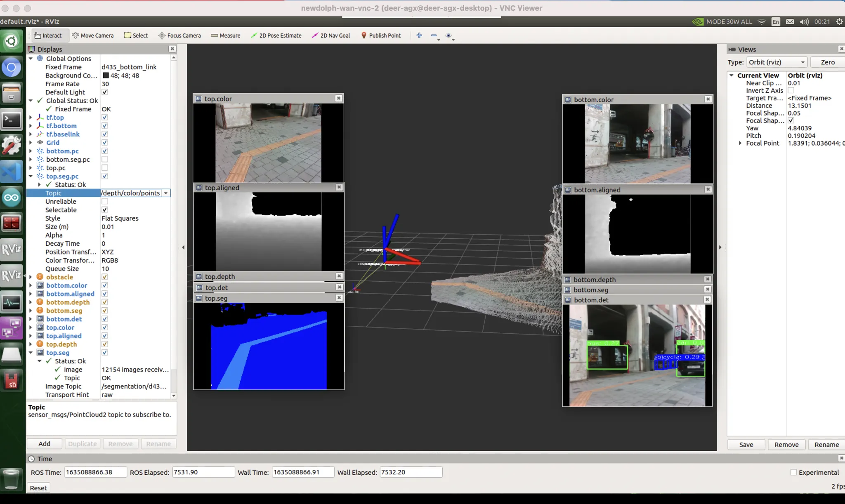
Task: Disable the bottom.pc display checkbox
Action: (105, 151)
